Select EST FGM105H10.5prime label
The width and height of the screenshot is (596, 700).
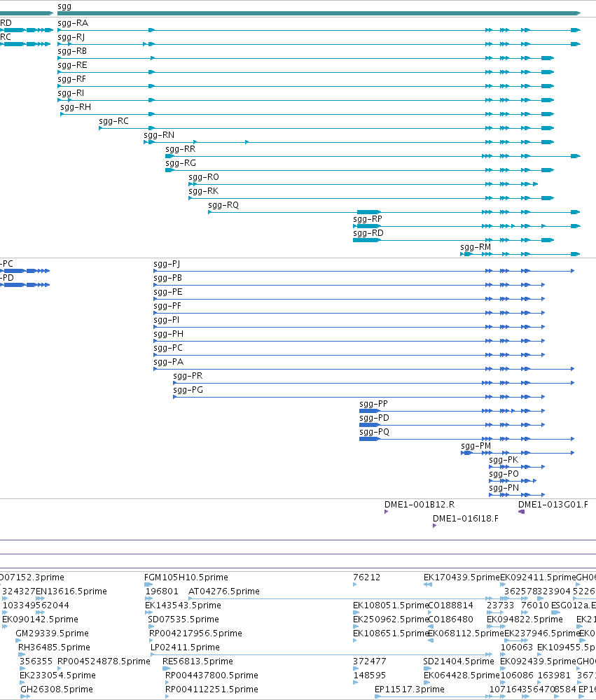(x=186, y=577)
